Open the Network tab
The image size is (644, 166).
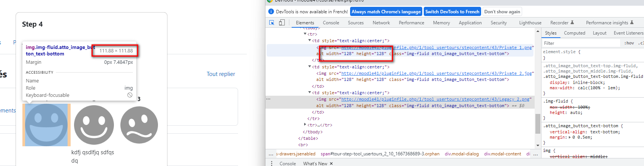coord(381,23)
